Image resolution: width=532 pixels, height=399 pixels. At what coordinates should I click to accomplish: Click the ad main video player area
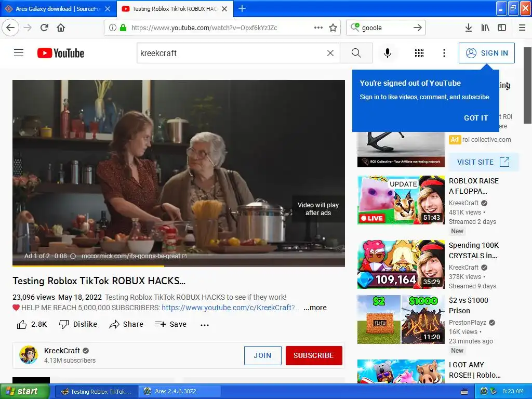tap(179, 173)
